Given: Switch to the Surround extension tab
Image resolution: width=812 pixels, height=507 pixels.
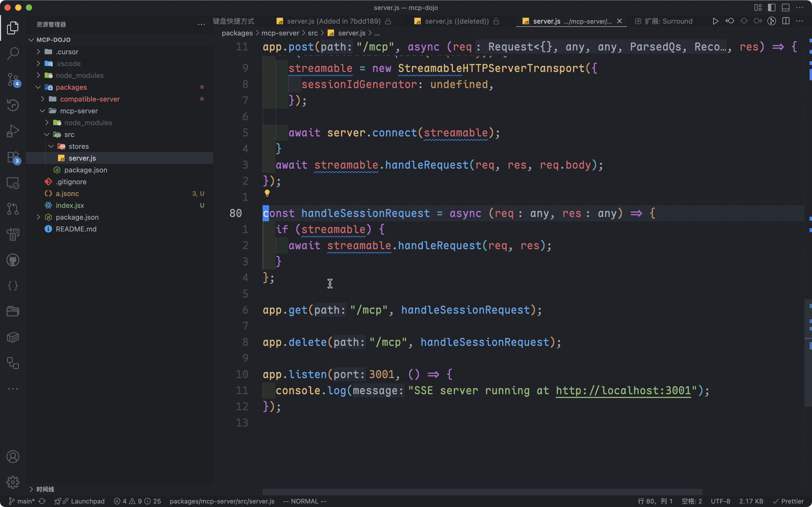Looking at the screenshot, I should [664, 21].
